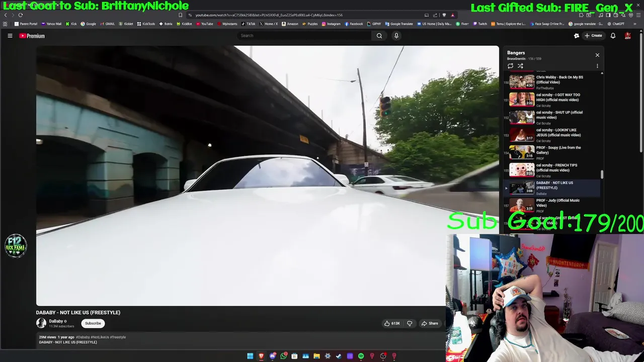Viewport: 644px width, 362px height.
Task: Open TikTok bookmark
Action: [x=249, y=24]
